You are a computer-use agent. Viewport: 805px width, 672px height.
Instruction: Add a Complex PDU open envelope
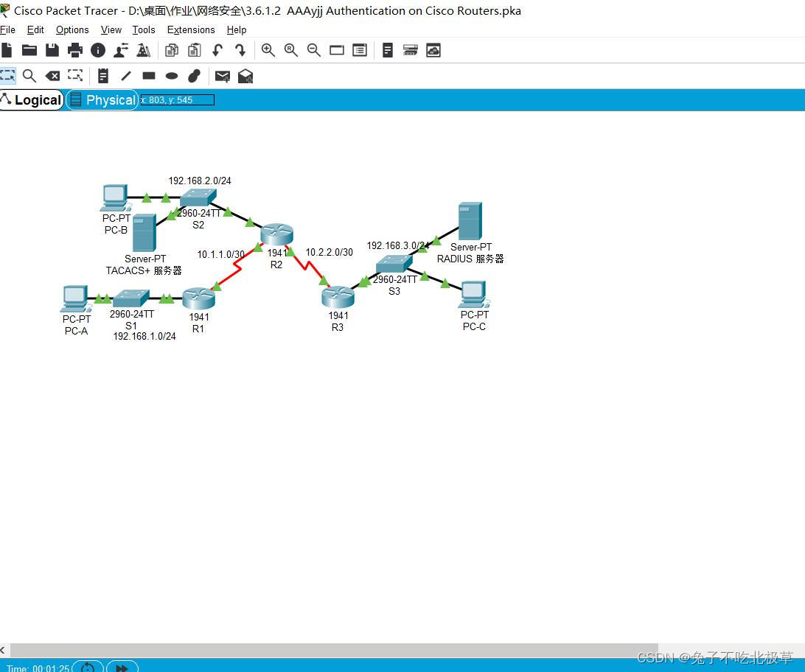[245, 77]
